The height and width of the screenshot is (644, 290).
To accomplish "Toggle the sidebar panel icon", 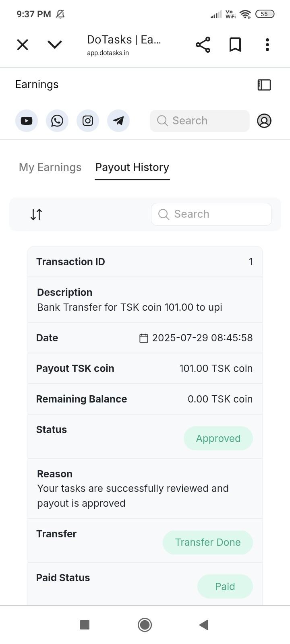I will coord(264,85).
